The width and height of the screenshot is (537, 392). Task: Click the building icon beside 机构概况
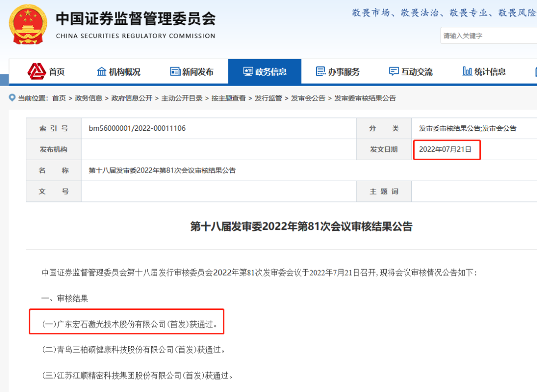click(102, 71)
